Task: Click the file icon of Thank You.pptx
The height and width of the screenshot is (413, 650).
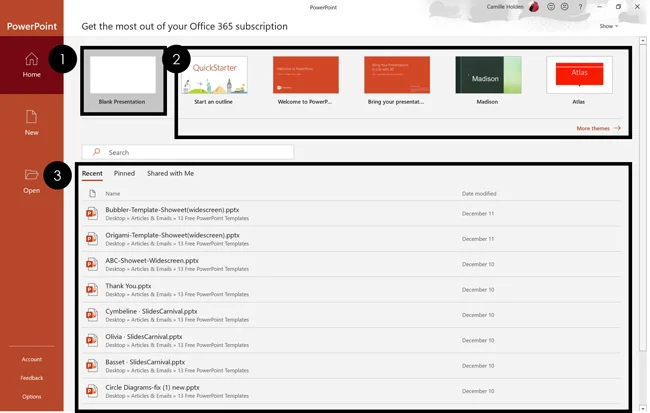Action: pyautogui.click(x=92, y=289)
